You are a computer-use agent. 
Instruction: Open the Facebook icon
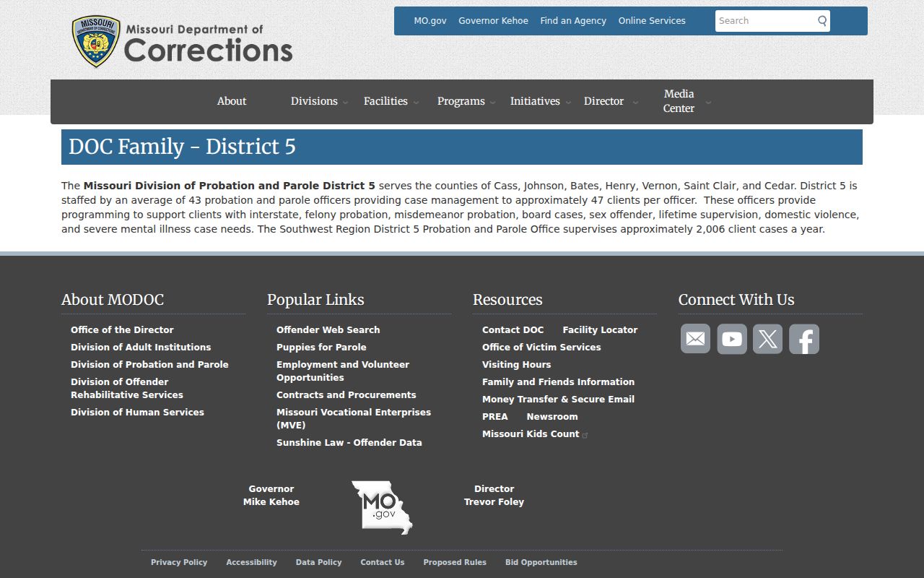point(804,339)
